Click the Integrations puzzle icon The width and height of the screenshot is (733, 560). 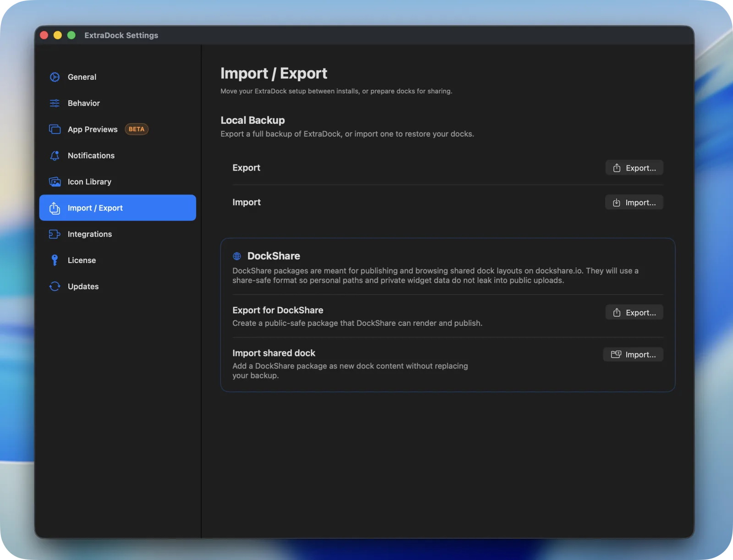pos(55,234)
